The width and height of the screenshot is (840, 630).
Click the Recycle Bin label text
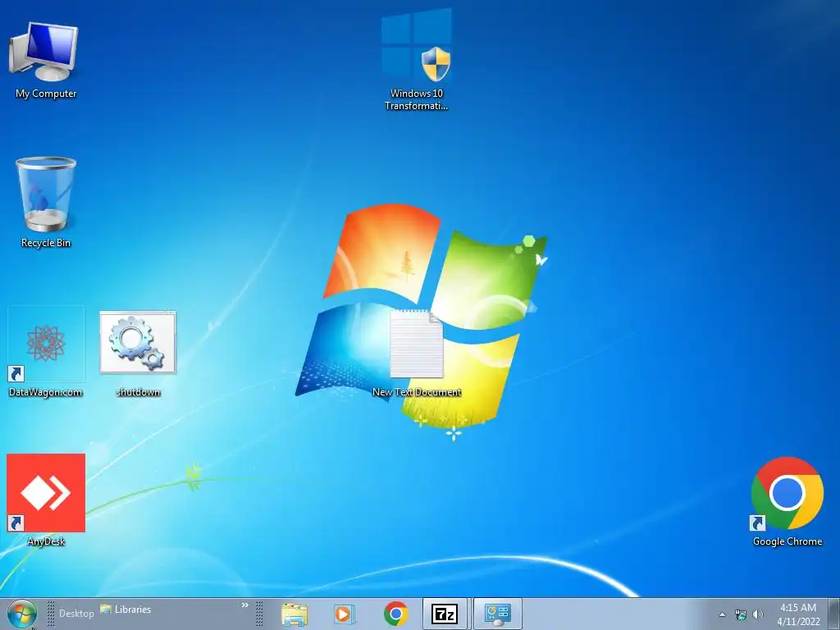(46, 243)
